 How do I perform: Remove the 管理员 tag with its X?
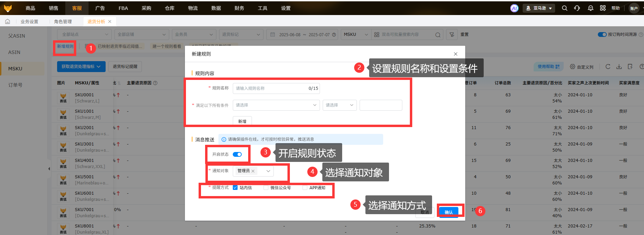click(253, 171)
